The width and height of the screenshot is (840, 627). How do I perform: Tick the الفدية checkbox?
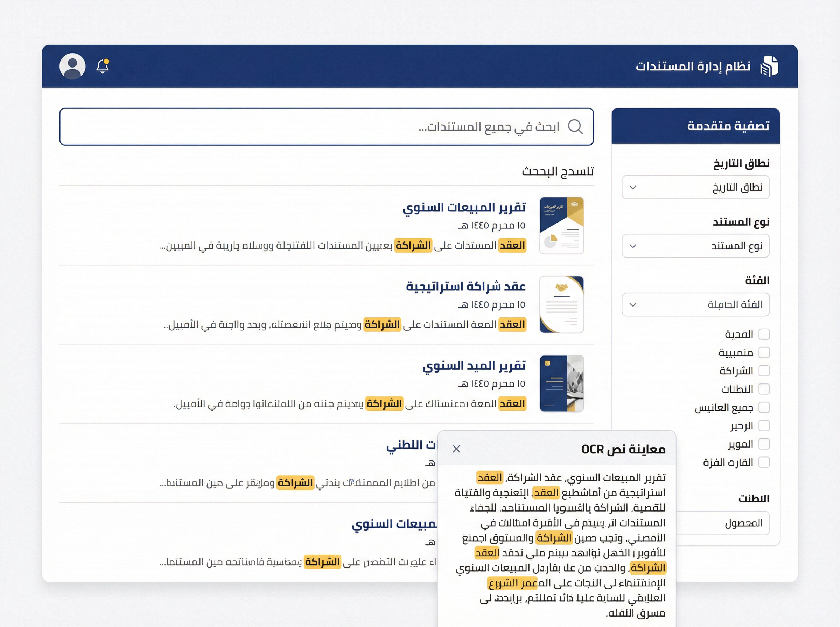(764, 334)
